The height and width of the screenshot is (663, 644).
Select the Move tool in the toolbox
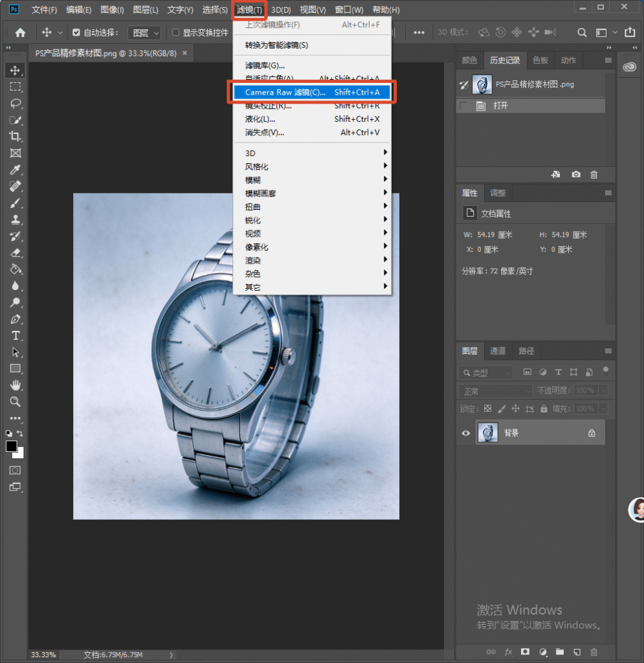click(x=16, y=70)
